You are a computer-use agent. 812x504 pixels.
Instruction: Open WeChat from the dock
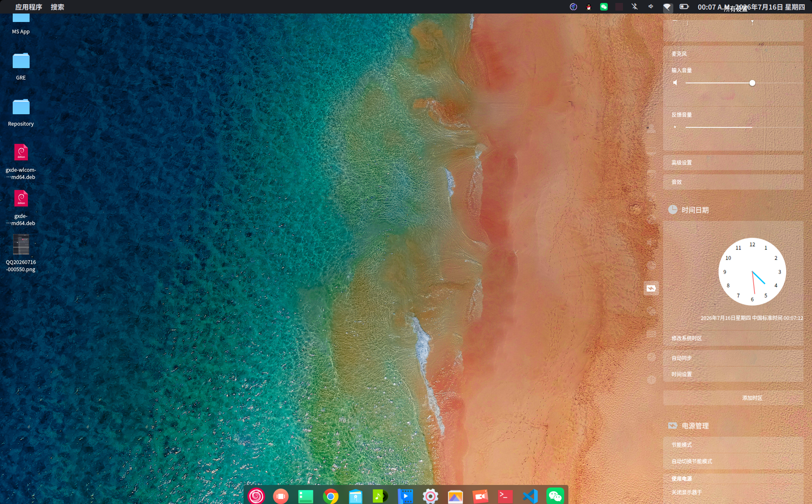click(x=555, y=496)
